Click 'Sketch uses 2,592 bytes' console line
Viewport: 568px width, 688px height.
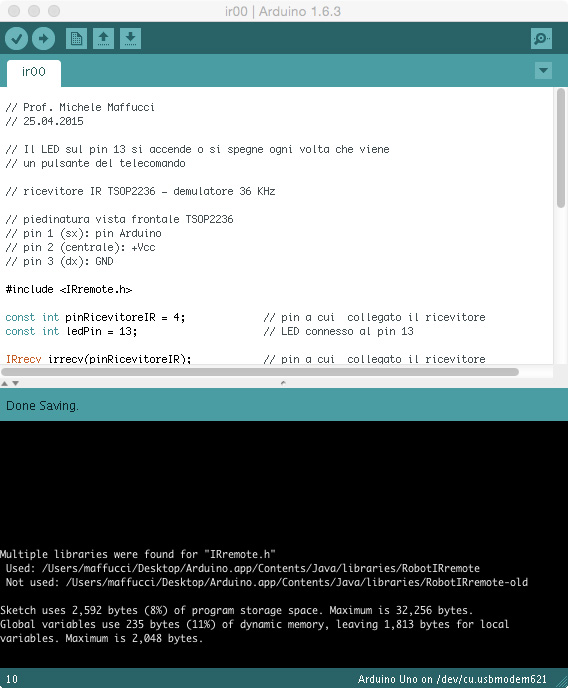tap(237, 611)
